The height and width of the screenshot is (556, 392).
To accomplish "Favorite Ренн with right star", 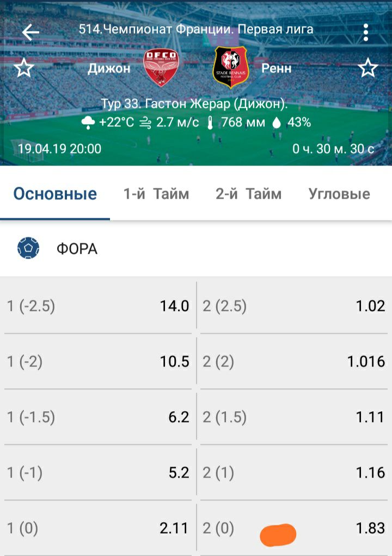I will click(367, 69).
